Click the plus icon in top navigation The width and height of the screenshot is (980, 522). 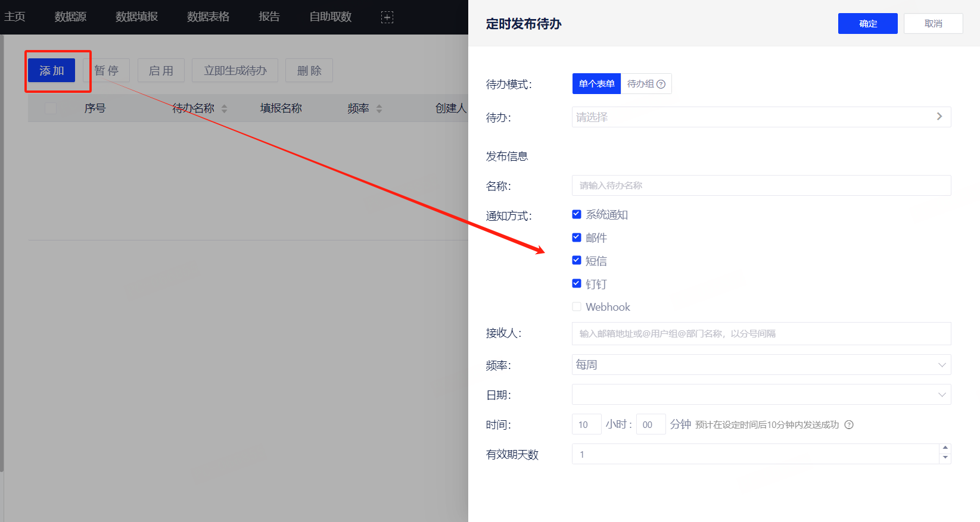(x=387, y=17)
